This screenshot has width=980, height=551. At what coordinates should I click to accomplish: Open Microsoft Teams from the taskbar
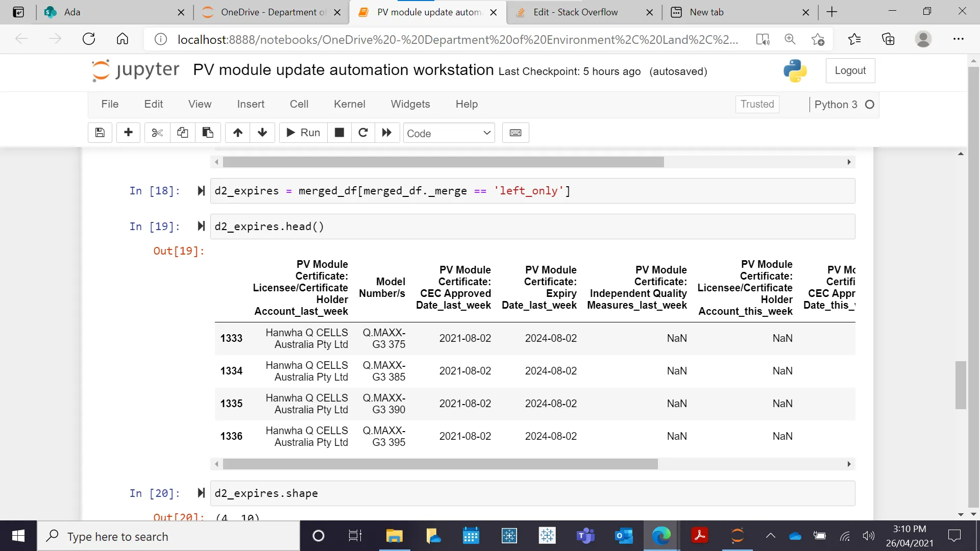585,536
